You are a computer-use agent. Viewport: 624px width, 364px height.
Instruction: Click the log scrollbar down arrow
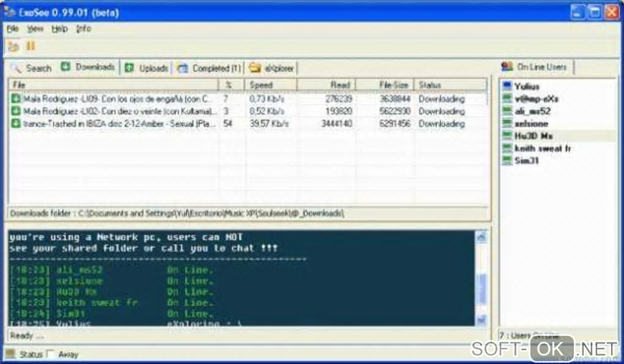point(481,319)
